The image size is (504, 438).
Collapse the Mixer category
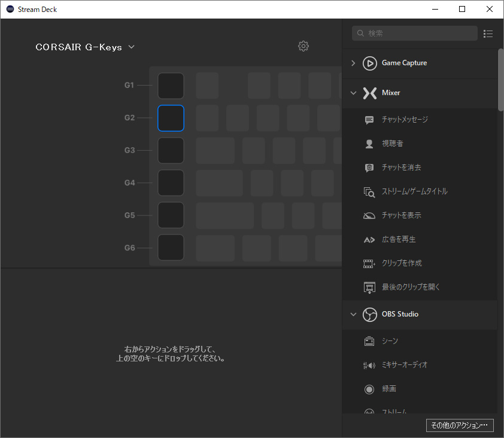(x=353, y=93)
